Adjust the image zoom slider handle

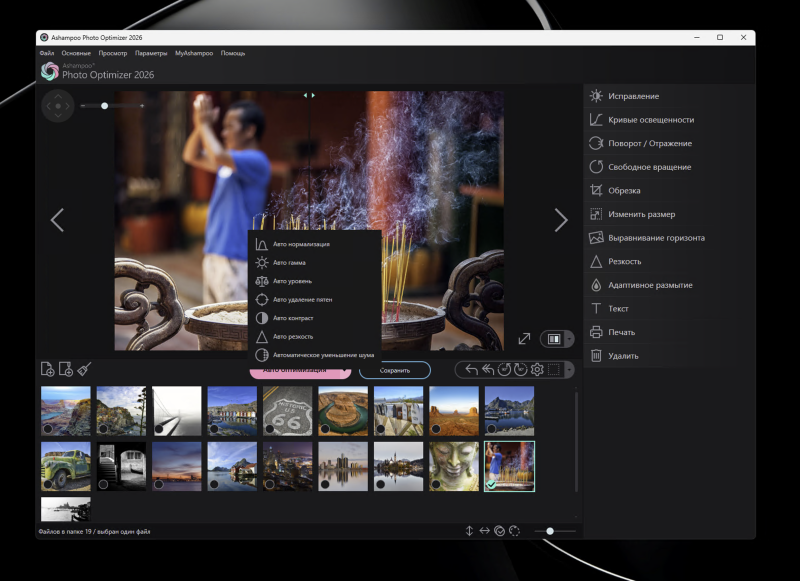click(105, 106)
